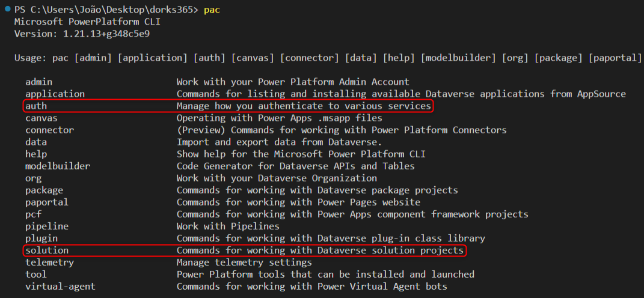Click the 'connector' command name
This screenshot has width=644, height=298.
click(50, 130)
